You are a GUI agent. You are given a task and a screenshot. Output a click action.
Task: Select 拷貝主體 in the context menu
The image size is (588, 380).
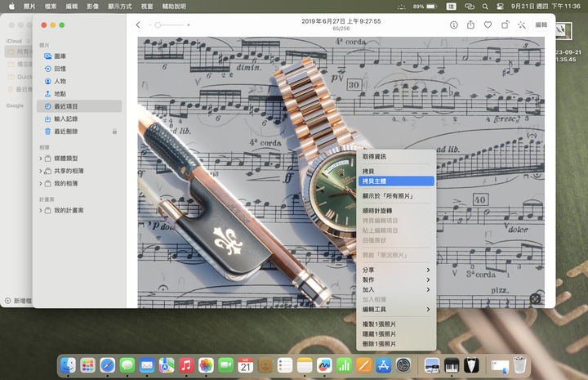click(x=396, y=181)
